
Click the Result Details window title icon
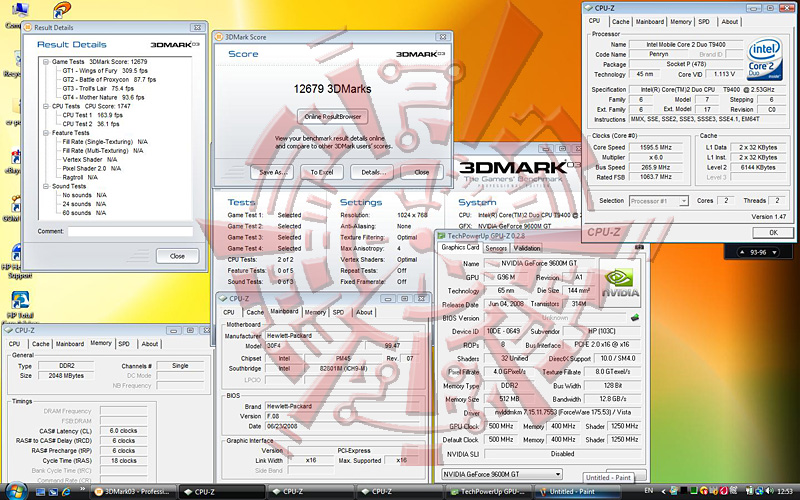coord(28,28)
